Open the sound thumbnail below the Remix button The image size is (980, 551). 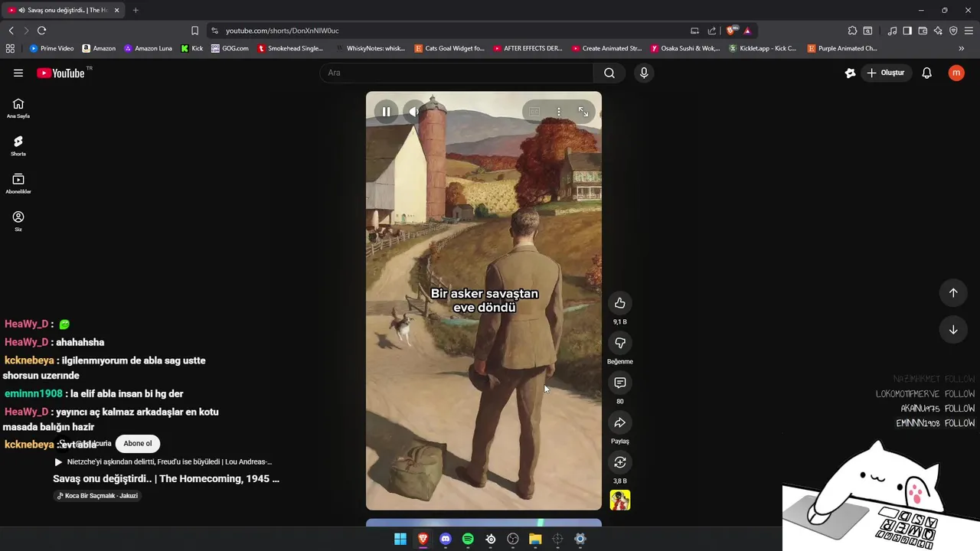tap(620, 500)
